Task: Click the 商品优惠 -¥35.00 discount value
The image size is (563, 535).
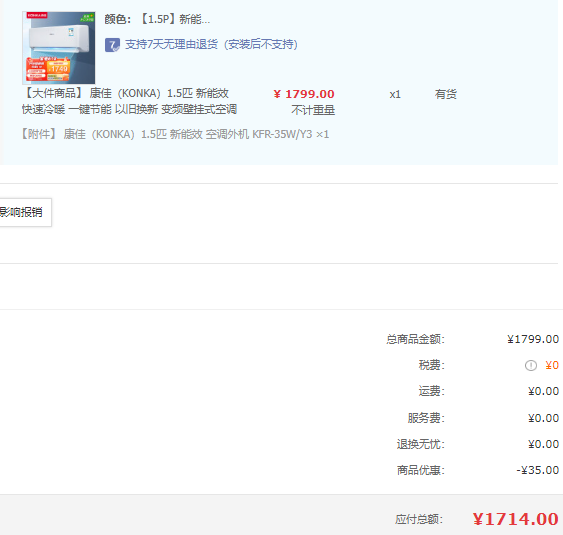Action: [538, 470]
